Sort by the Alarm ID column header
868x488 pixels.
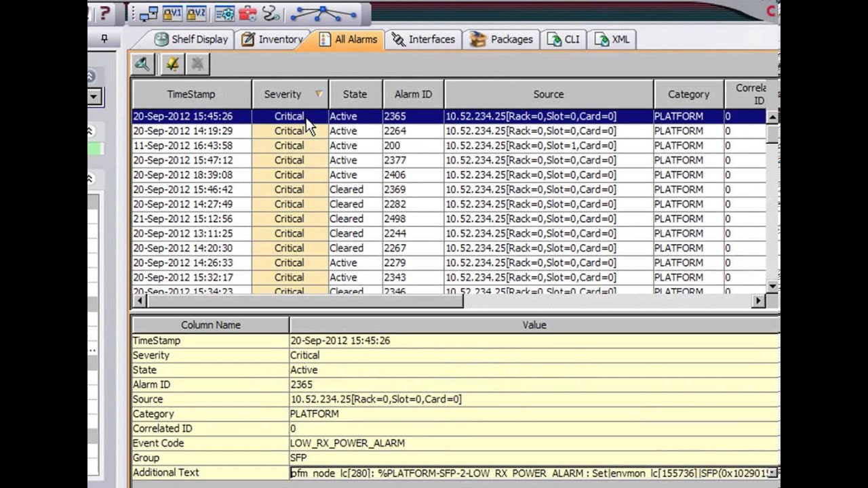[413, 94]
